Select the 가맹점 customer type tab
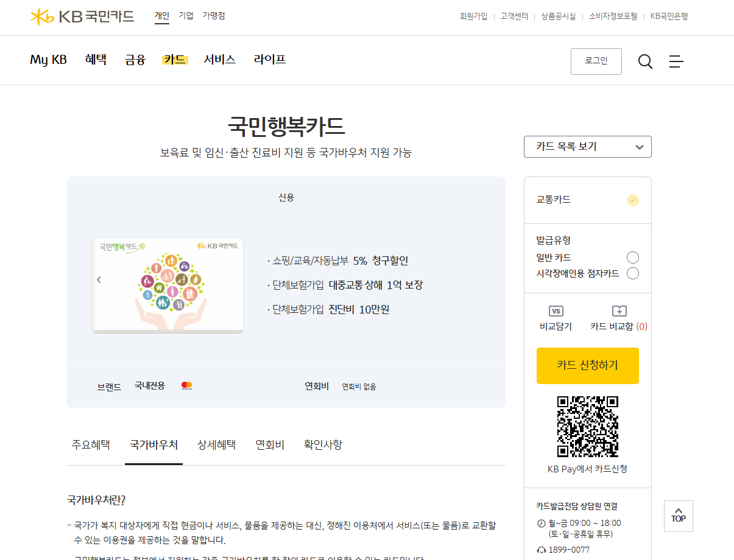Image resolution: width=734 pixels, height=560 pixels. pos(214,16)
